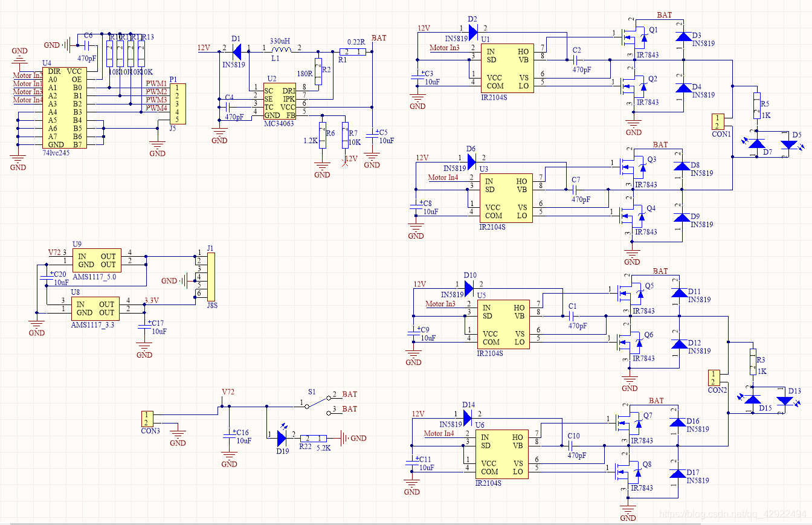Click the C5 10uF capacitor
This screenshot has width=812, height=525.
(373, 136)
